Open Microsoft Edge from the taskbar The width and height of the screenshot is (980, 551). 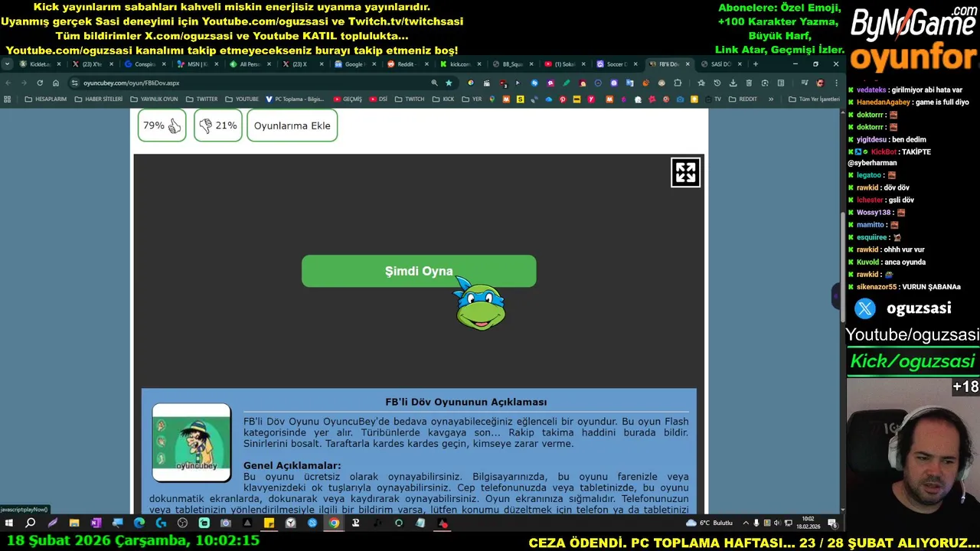click(x=139, y=523)
